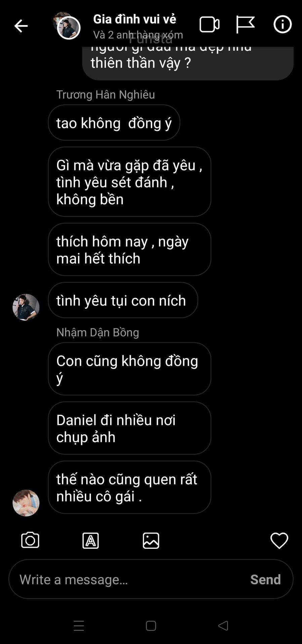Open group title Gia đình vui vẻ
Screen dimensions: 302x644
[135, 19]
